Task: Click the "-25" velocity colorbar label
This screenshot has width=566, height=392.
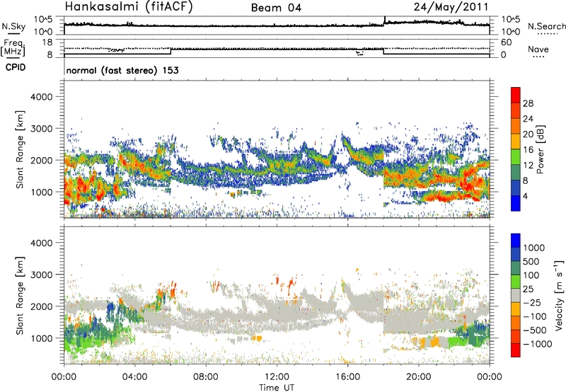Action: (532, 303)
